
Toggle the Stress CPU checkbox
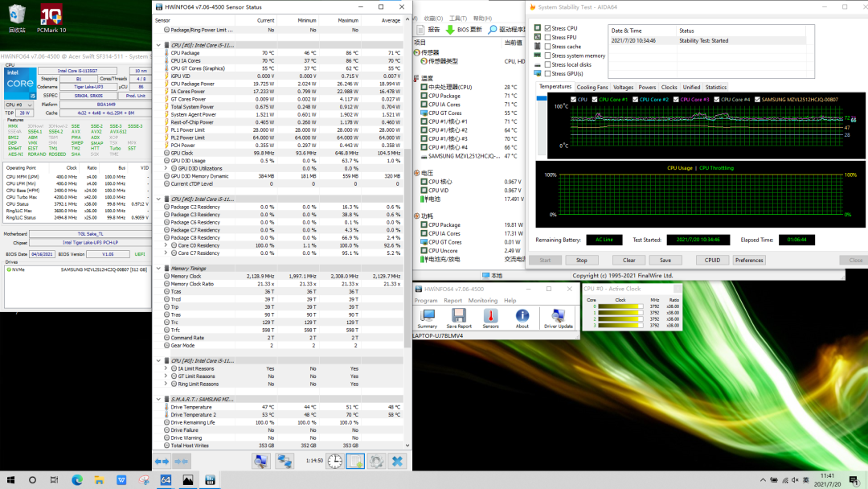coord(548,28)
